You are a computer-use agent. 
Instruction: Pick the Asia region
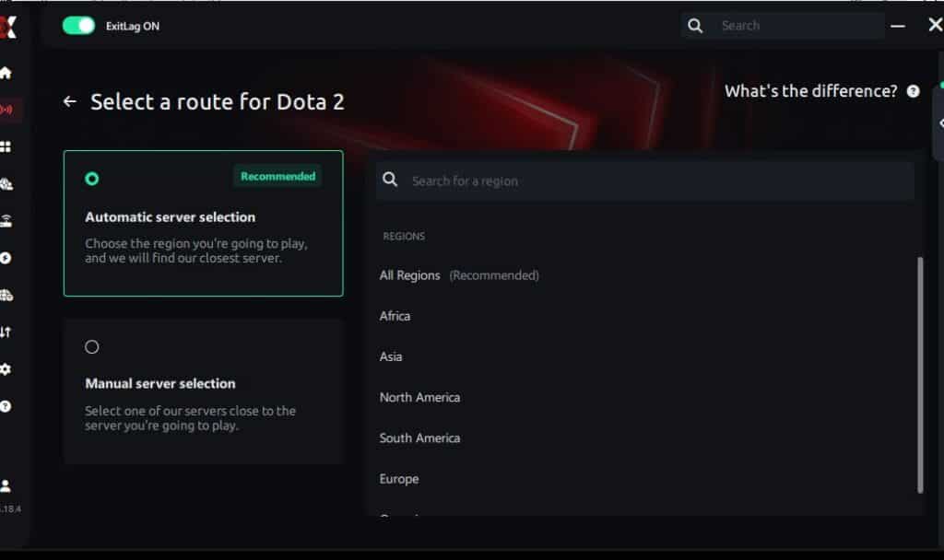tap(391, 356)
